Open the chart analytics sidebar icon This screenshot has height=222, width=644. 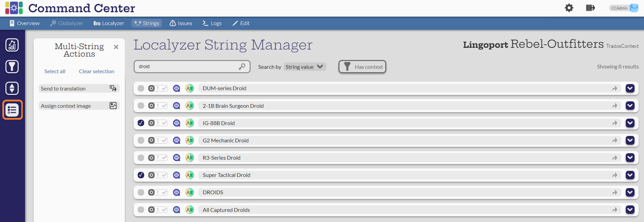(12, 45)
